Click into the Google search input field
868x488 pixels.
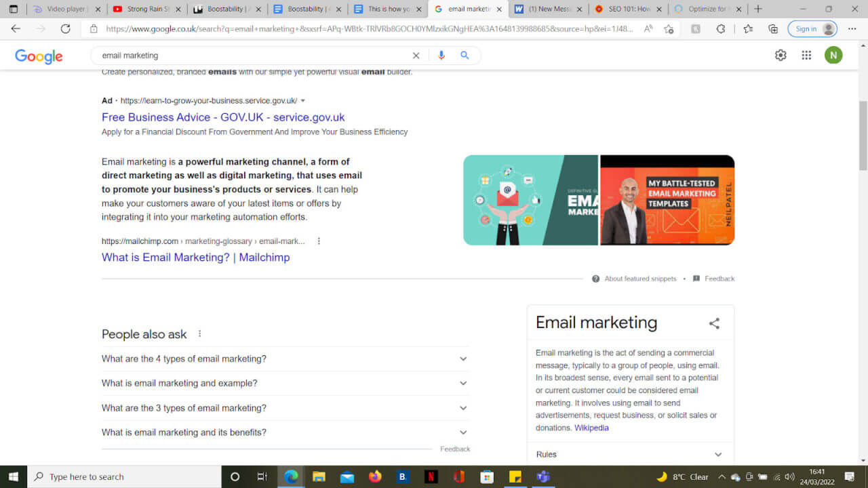(254, 56)
